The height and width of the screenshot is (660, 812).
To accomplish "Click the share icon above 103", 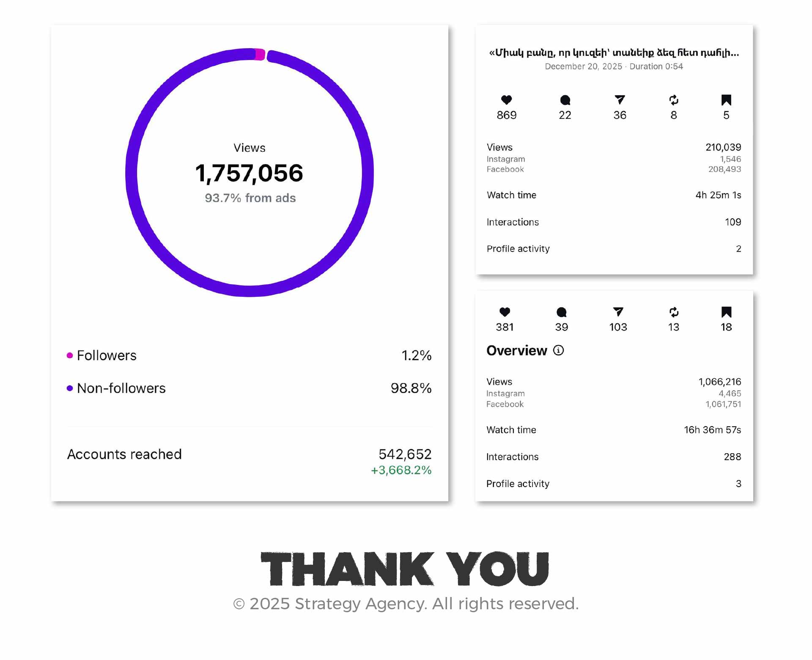I will pos(618,312).
